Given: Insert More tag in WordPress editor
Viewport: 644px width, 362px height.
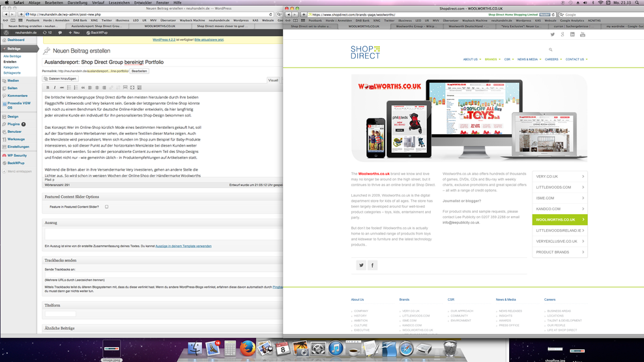Looking at the screenshot, I should point(125,87).
